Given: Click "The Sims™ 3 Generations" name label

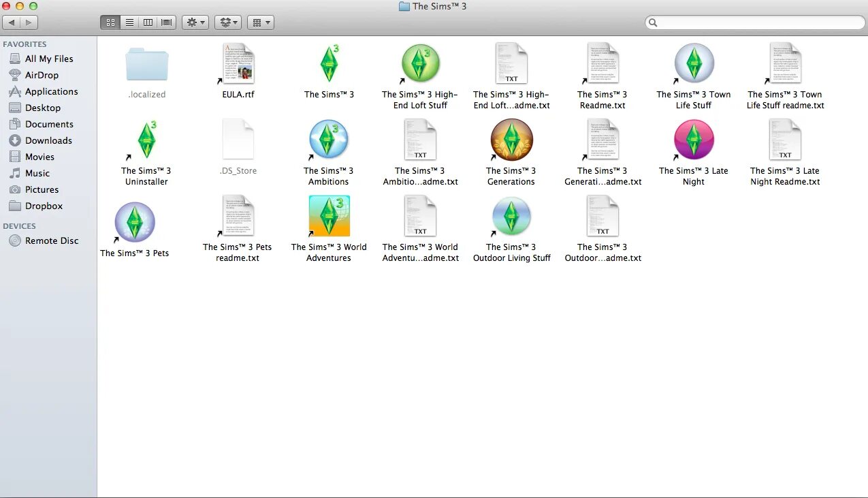Looking at the screenshot, I should [511, 176].
